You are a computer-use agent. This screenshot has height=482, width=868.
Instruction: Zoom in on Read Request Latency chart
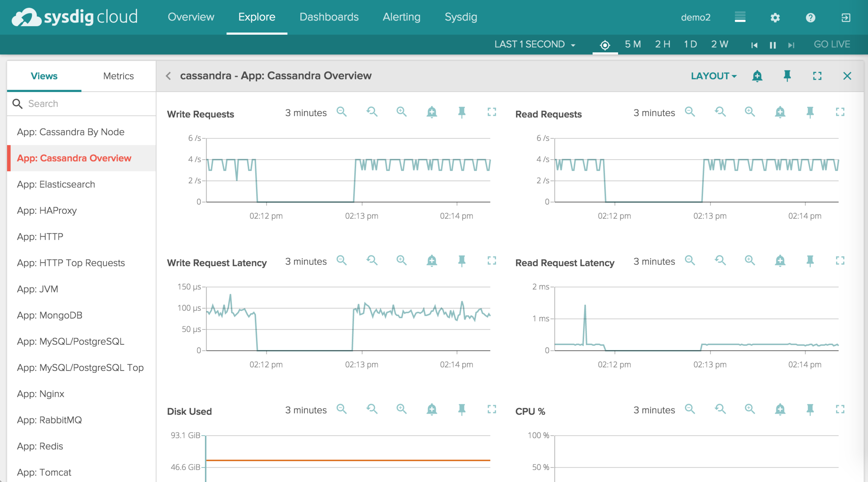750,260
